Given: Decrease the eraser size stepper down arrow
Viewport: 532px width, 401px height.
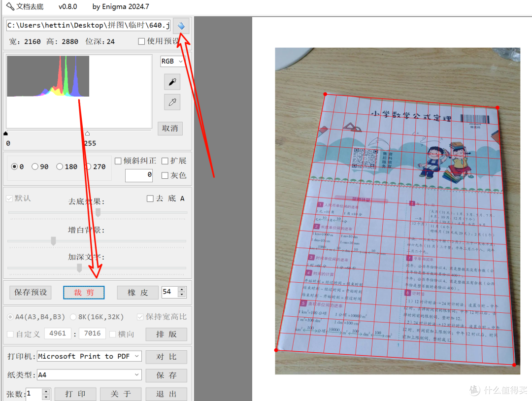Looking at the screenshot, I should (182, 295).
